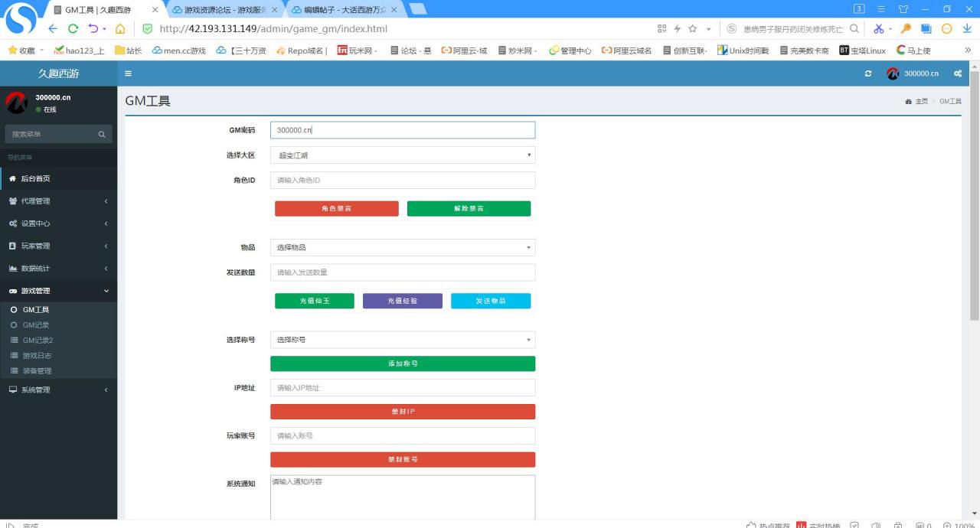Click the 角色ID input field

coord(403,180)
